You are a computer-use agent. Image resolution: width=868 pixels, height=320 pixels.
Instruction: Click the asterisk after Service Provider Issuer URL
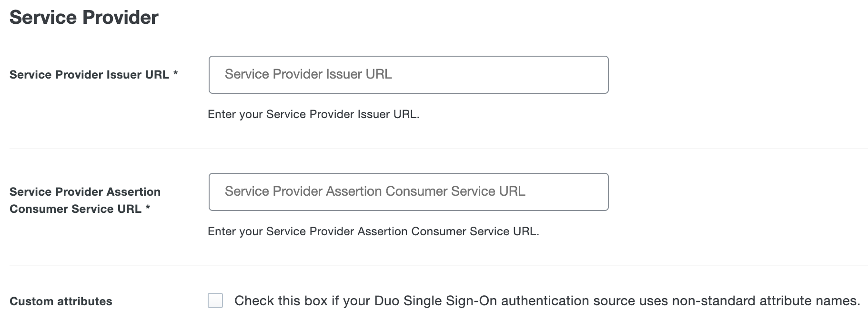coord(175,74)
